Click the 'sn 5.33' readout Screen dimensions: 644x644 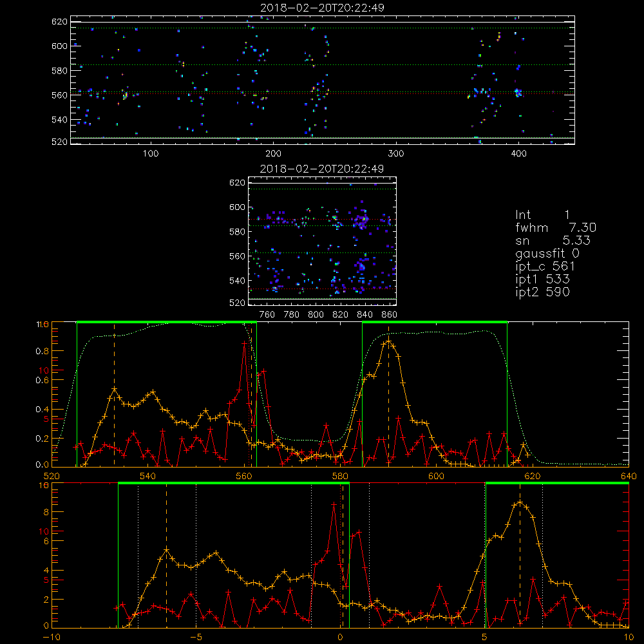point(553,240)
